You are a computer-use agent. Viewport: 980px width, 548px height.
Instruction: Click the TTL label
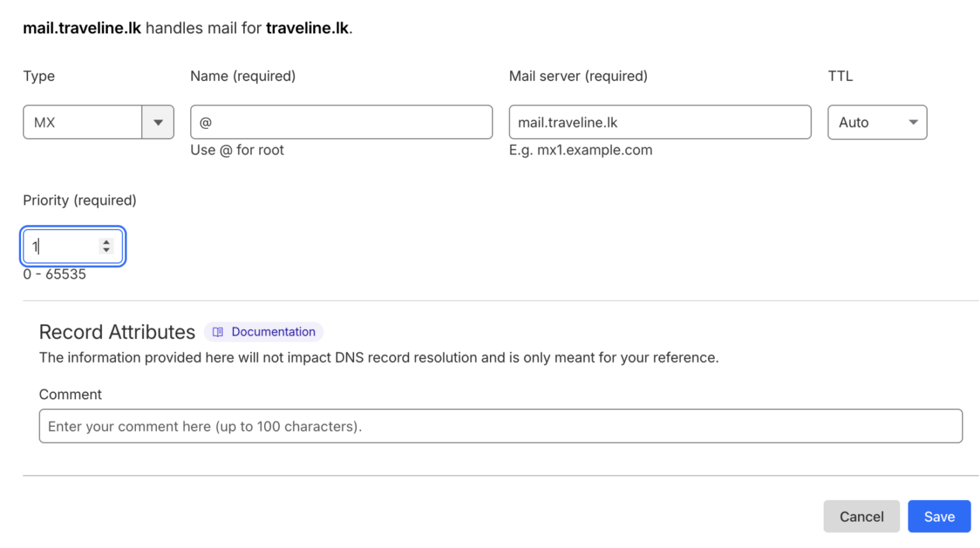[x=840, y=76]
